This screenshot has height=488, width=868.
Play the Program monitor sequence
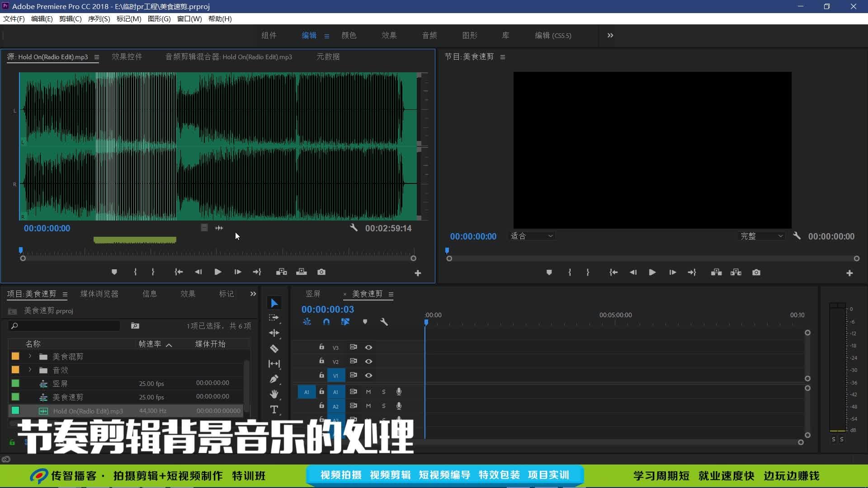tap(652, 272)
